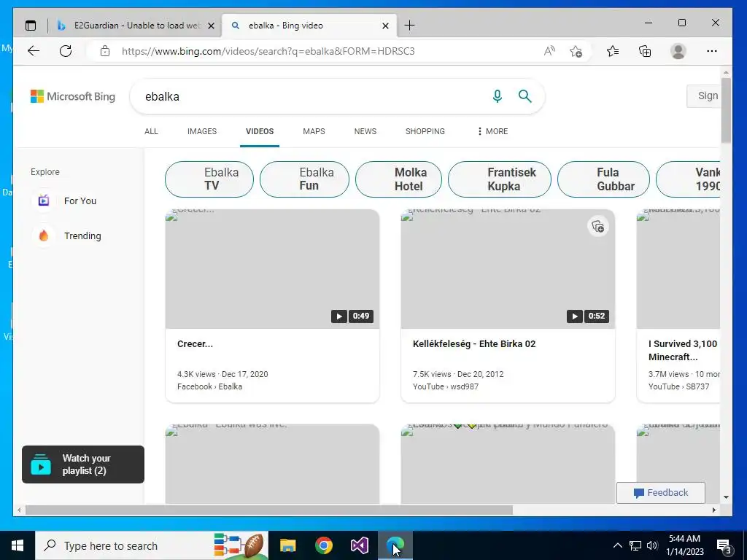Switch to the ALL results tab
This screenshot has height=560, width=747.
151,131
